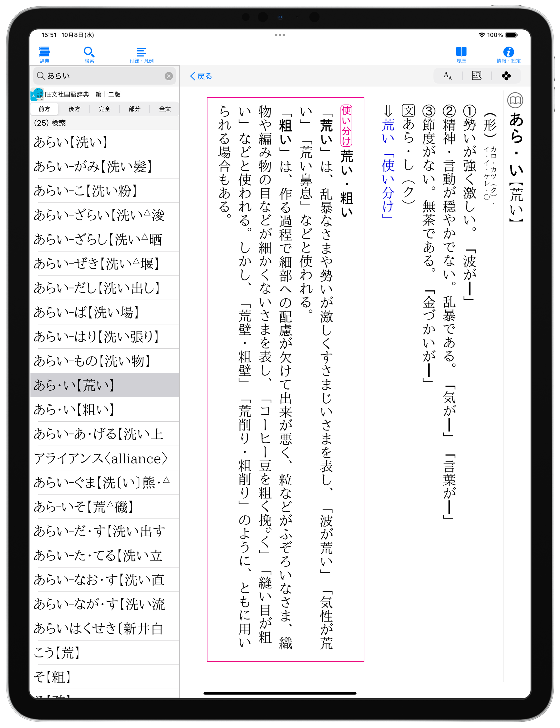
Task: Switch to 部分 partial match mode
Action: pyautogui.click(x=134, y=109)
